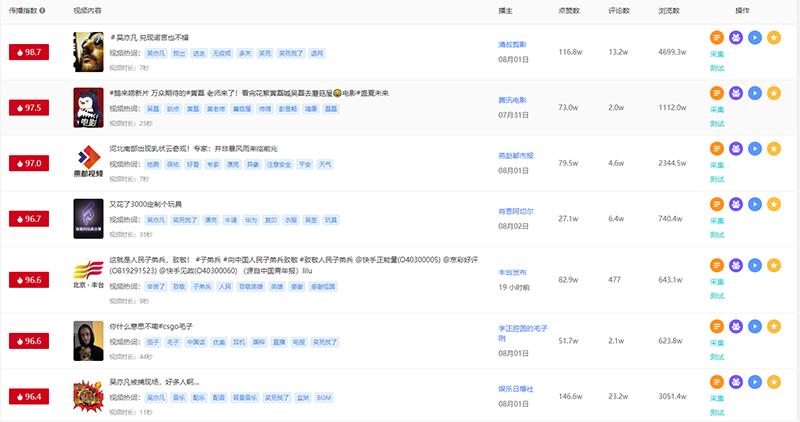
Task: Open the orange details icon in the 98.7 row
Action: (x=717, y=37)
